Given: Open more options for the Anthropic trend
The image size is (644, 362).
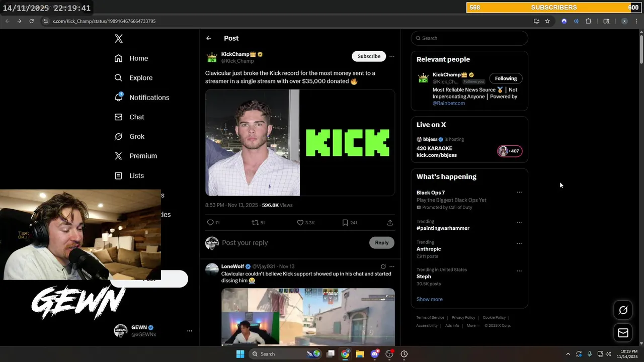Looking at the screenshot, I should tap(519, 243).
